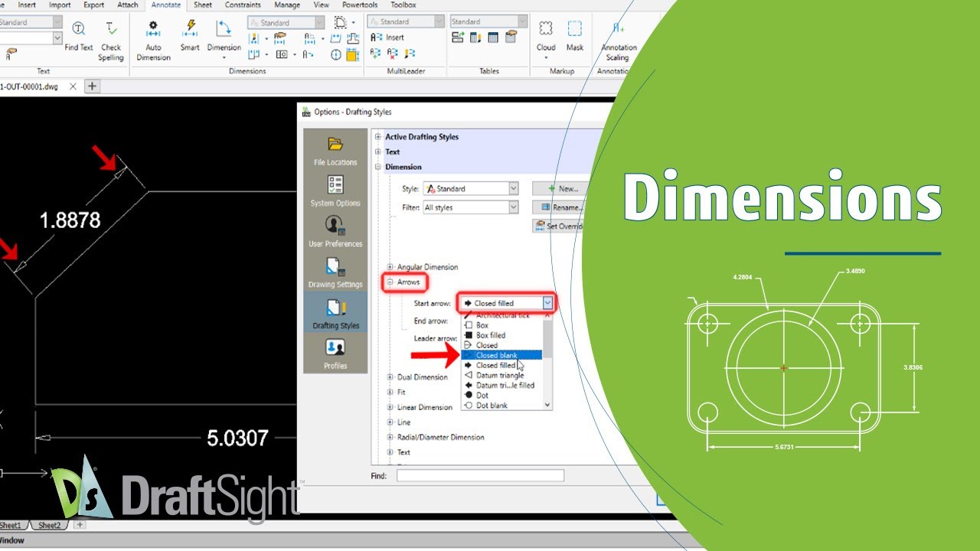The image size is (980, 551).
Task: Click Set Overrides button
Action: tap(559, 226)
